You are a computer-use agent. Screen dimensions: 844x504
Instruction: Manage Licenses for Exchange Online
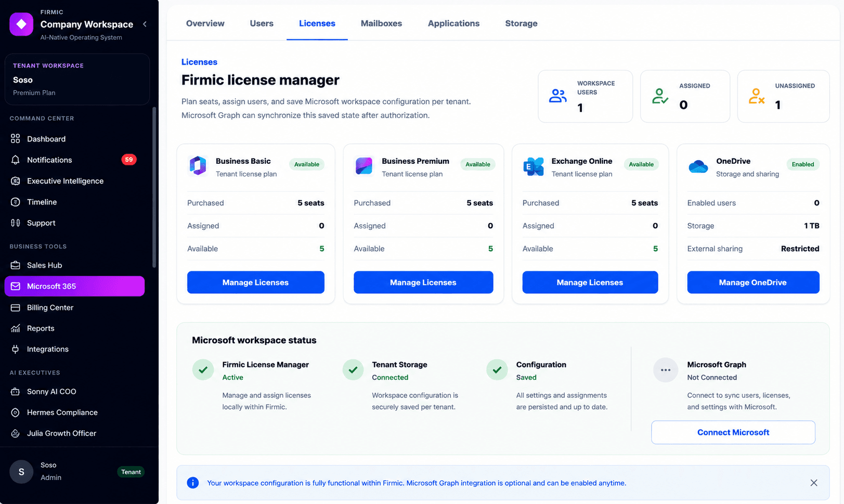590,282
